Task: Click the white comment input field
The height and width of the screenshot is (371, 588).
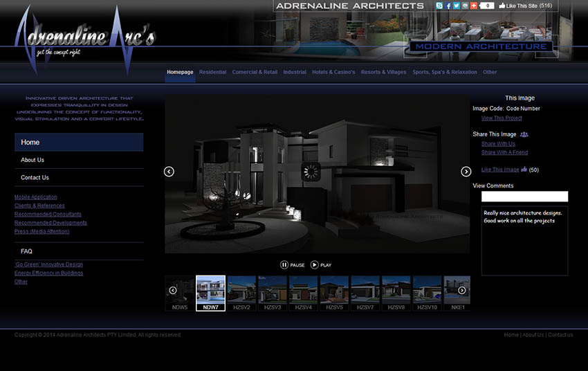Action: point(524,197)
